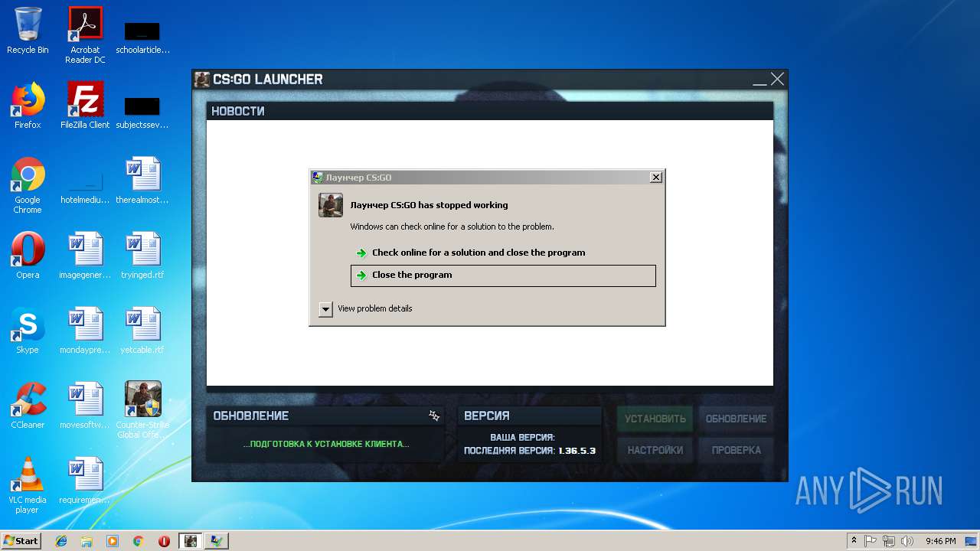
Task: Close the Лаунчер CS:GO error dialog
Action: tap(655, 178)
